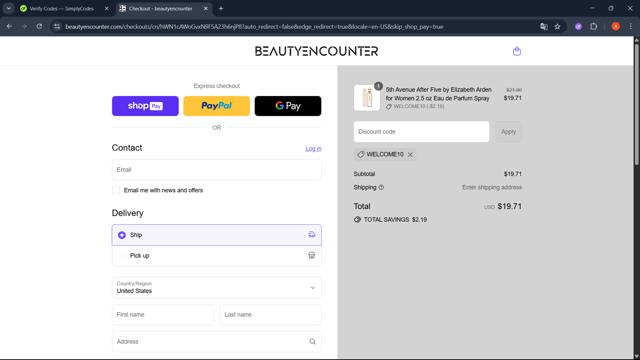Pay with the PayPal button
This screenshot has width=640, height=360.
(x=216, y=106)
